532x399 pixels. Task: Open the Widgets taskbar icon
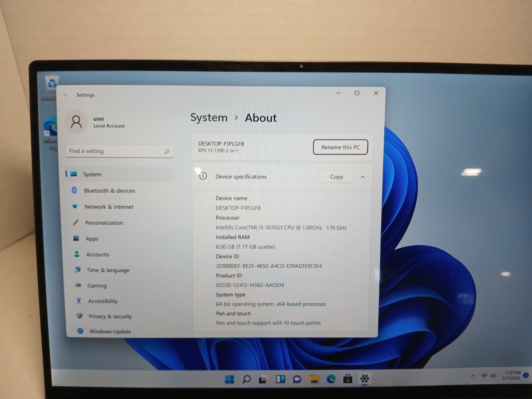click(280, 379)
